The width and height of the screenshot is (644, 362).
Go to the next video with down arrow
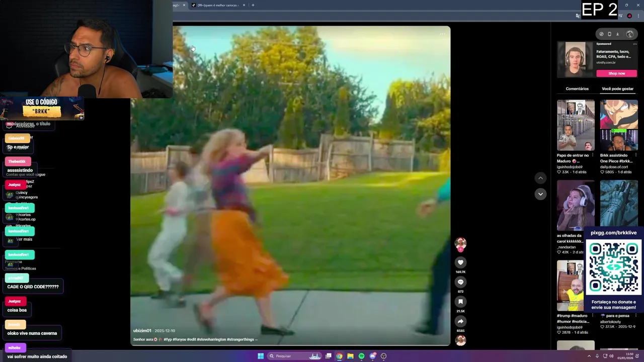pos(540,194)
